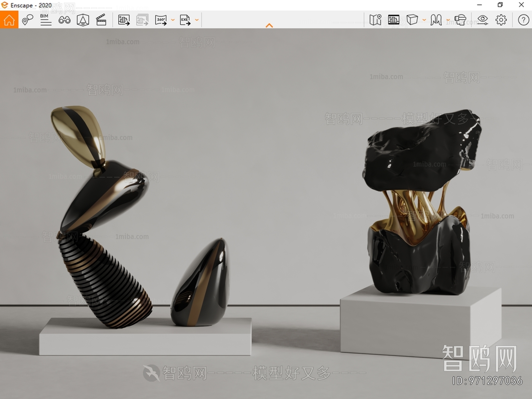Image resolution: width=532 pixels, height=399 pixels.
Task: Open Visual Settings with the eye icon
Action: [482, 20]
